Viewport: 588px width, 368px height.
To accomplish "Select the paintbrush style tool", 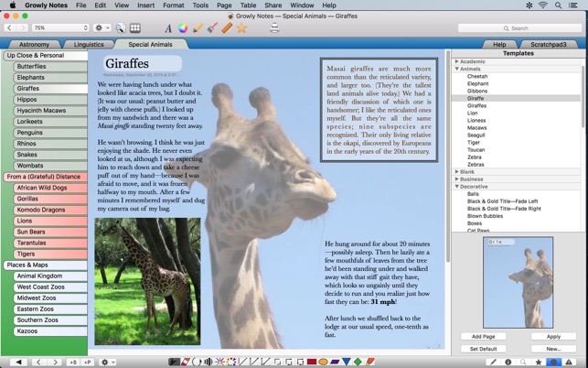I will click(x=212, y=28).
